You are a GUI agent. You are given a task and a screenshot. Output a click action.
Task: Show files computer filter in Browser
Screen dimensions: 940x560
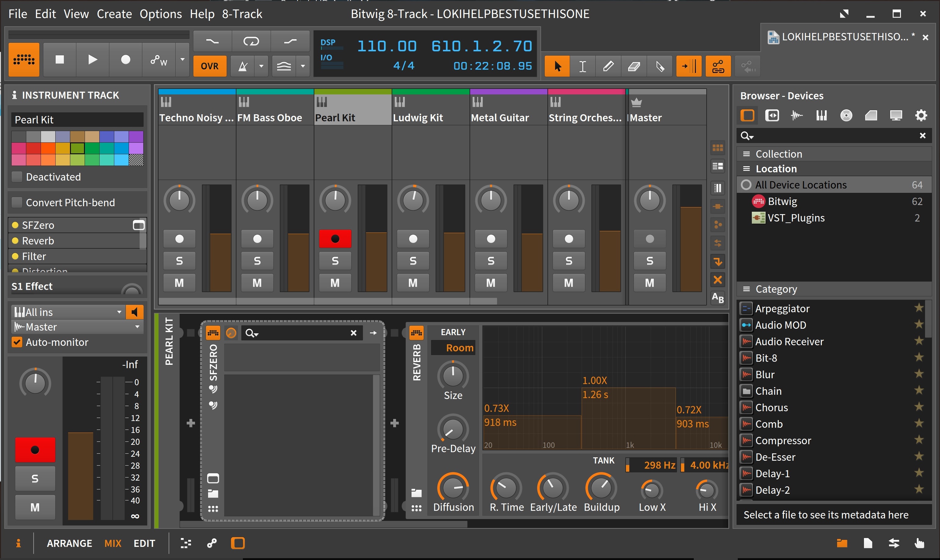896,115
